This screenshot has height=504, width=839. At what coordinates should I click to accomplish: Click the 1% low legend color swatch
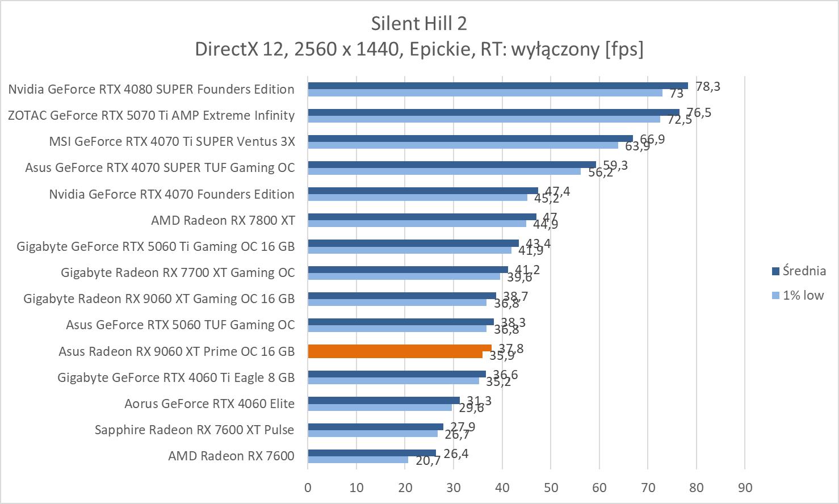pos(775,296)
